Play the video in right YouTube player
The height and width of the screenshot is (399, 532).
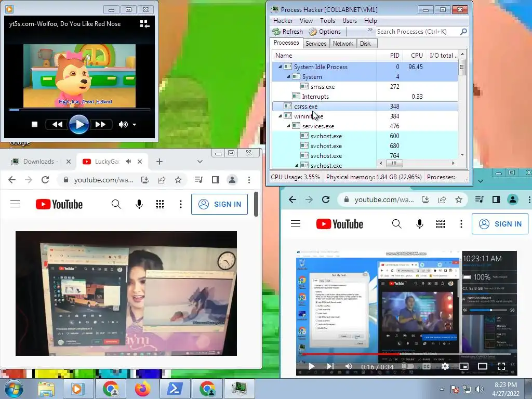[312, 366]
